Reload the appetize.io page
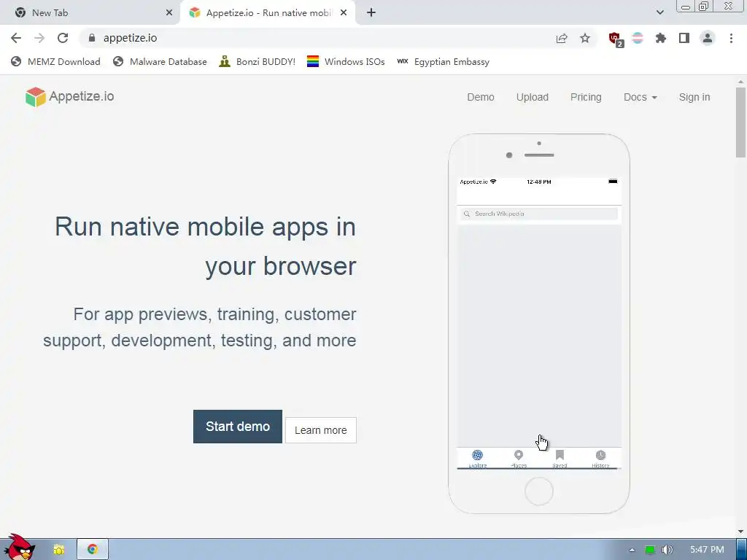 coord(63,38)
